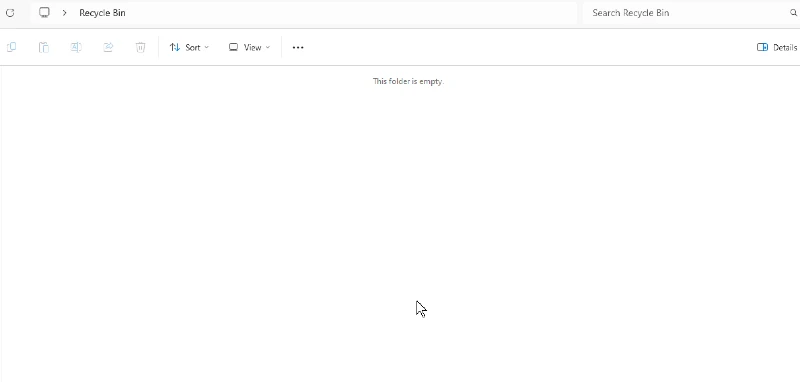Screen dimensions: 800x382
Task: Expand the breadcrumb chevron before Recycle Bin
Action: (x=64, y=13)
